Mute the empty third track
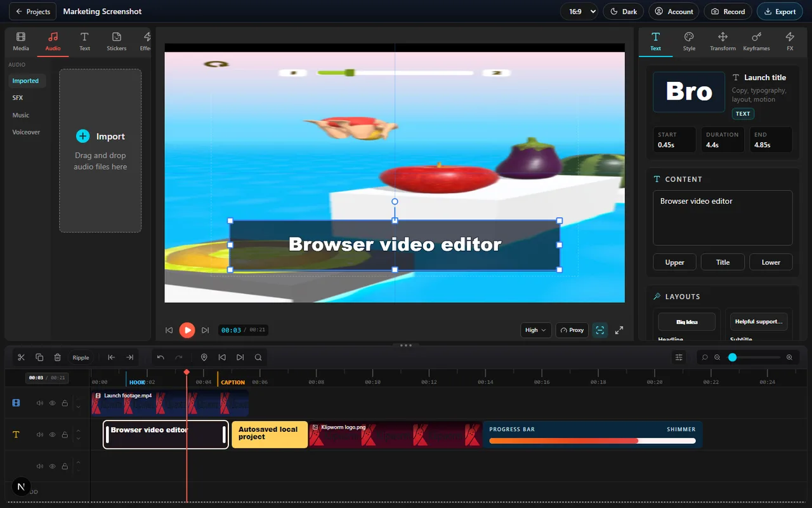812x508 pixels. [40, 466]
